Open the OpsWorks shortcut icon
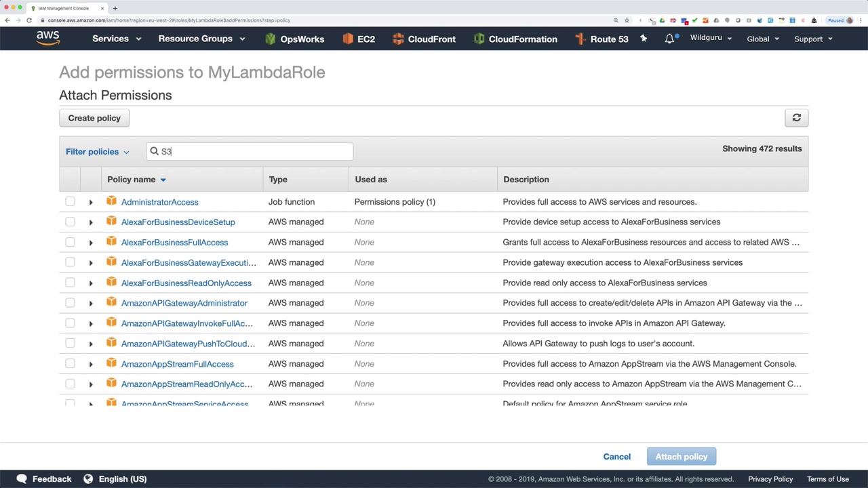 pyautogui.click(x=271, y=39)
